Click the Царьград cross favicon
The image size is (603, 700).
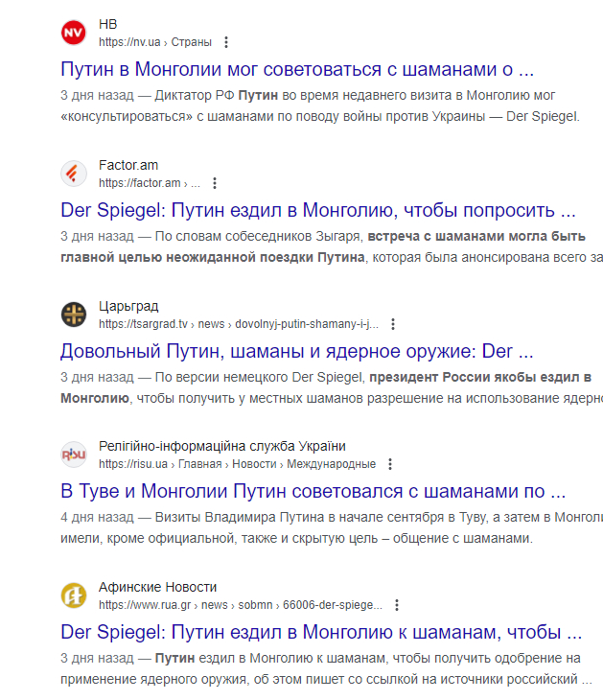(x=74, y=315)
